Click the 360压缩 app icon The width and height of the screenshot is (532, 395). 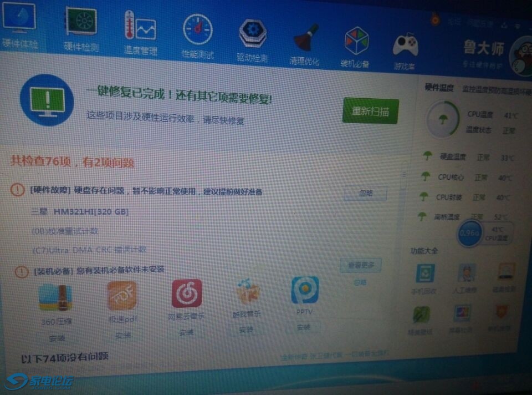click(55, 297)
